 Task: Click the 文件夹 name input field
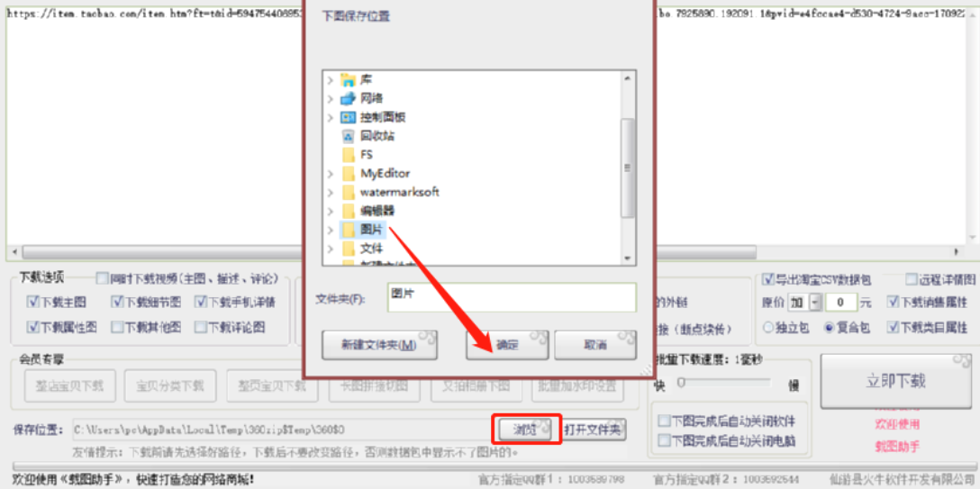coord(512,296)
